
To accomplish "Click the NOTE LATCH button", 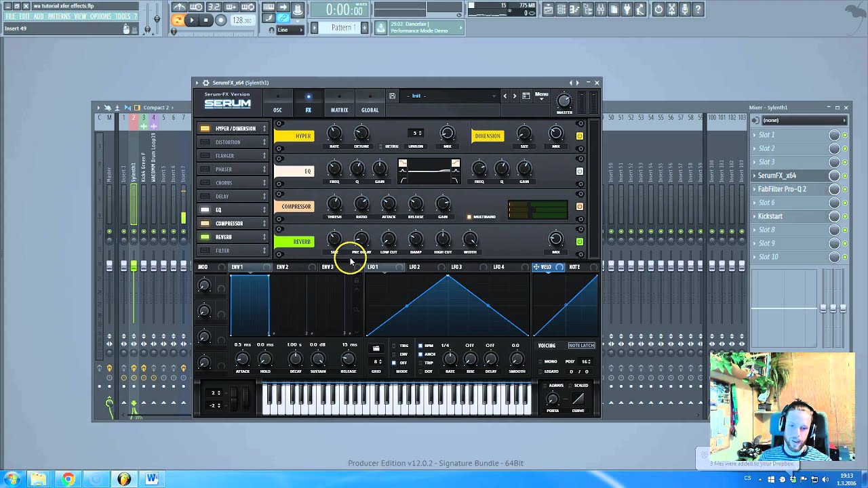I will (580, 345).
